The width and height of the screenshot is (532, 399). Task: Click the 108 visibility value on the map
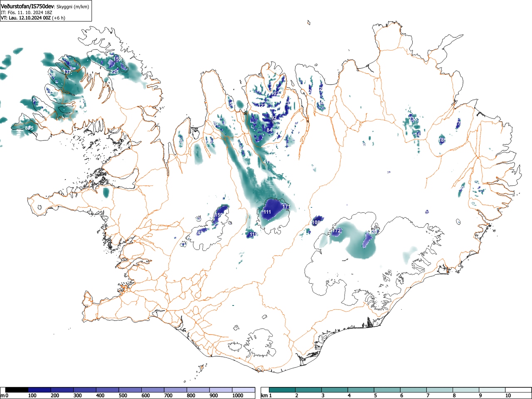(x=316, y=222)
